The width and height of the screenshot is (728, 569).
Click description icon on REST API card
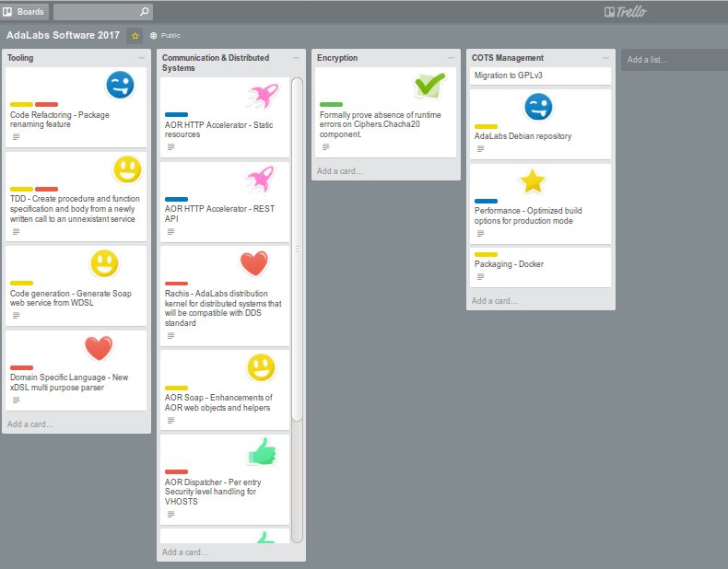170,231
